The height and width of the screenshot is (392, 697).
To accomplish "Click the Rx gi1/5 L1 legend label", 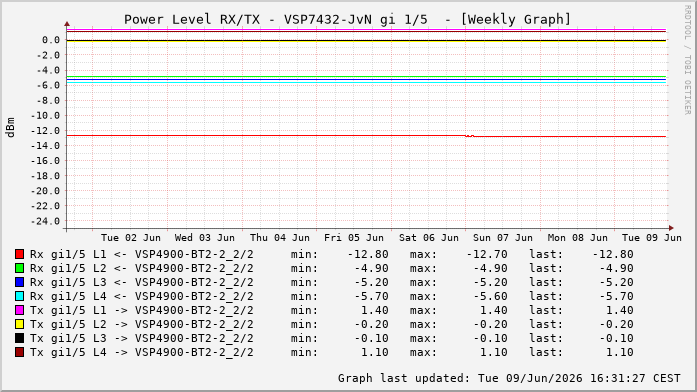I will [x=142, y=255].
